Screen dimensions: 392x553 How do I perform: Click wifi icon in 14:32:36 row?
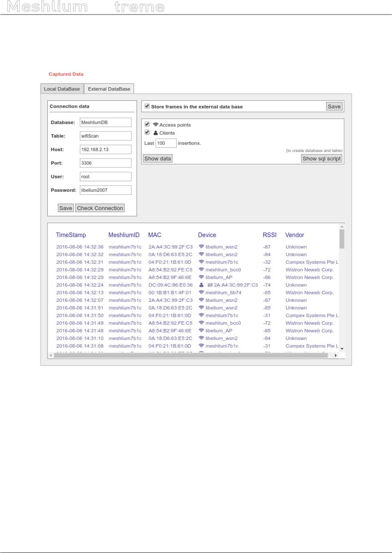(x=201, y=247)
